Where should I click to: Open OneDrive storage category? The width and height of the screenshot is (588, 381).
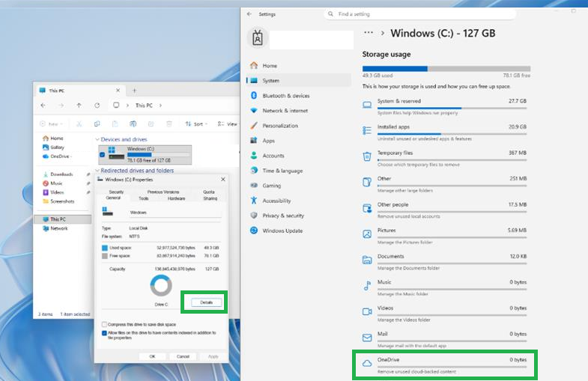point(445,365)
